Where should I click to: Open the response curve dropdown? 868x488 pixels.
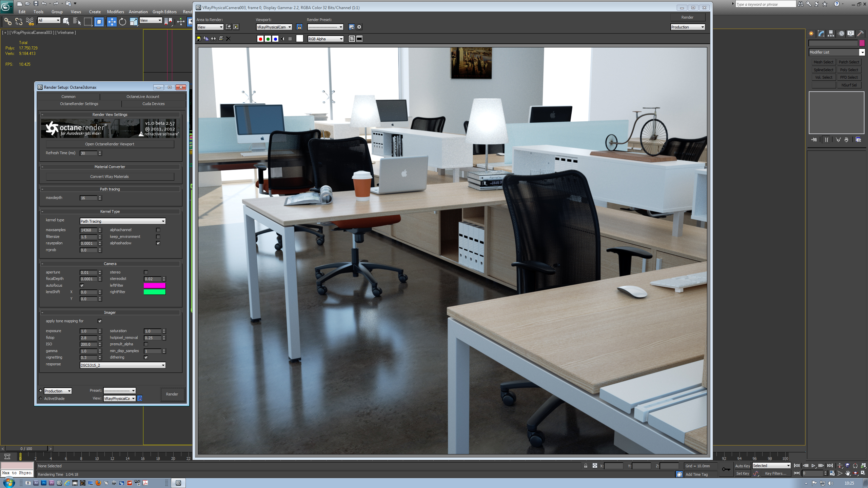click(123, 365)
